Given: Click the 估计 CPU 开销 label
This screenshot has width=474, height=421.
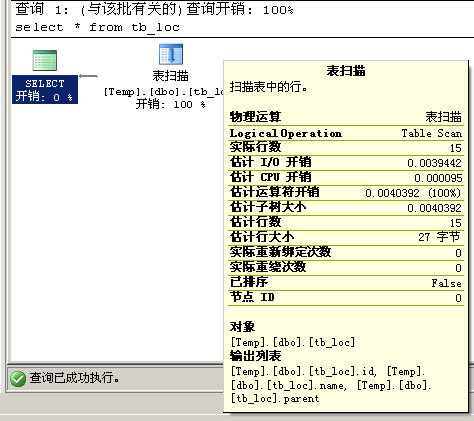Looking at the screenshot, I should click(x=270, y=177).
